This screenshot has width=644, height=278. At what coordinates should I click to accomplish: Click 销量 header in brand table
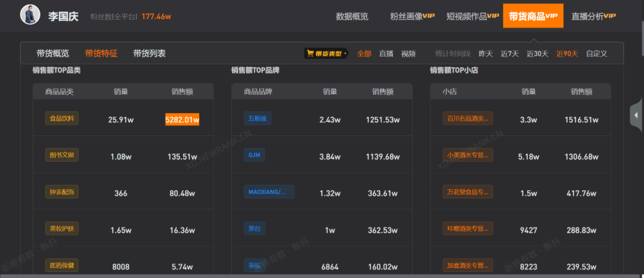(330, 91)
